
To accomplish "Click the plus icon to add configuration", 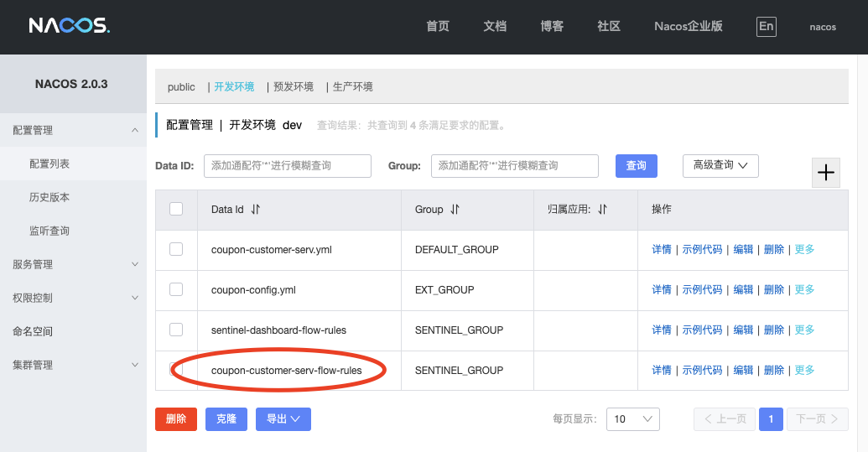I will pyautogui.click(x=826, y=173).
